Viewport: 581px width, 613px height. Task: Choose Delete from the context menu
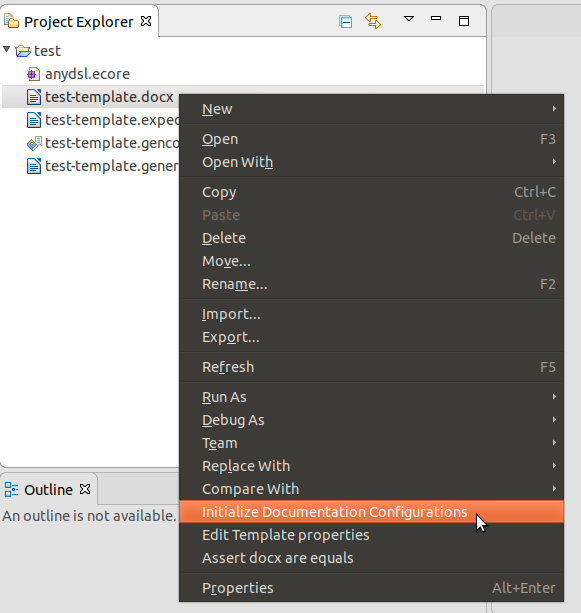[x=371, y=238]
